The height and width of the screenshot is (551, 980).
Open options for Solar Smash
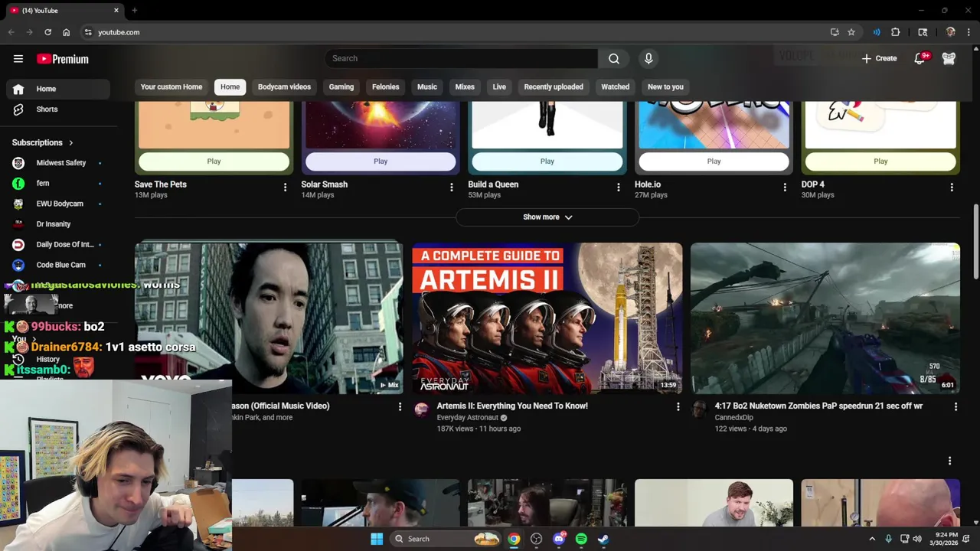[x=452, y=187]
